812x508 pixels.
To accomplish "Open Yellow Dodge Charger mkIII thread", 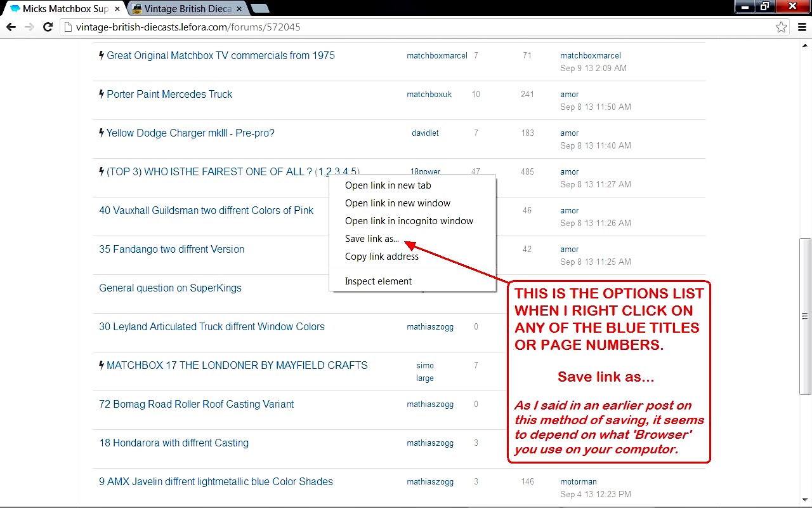I will 190,133.
